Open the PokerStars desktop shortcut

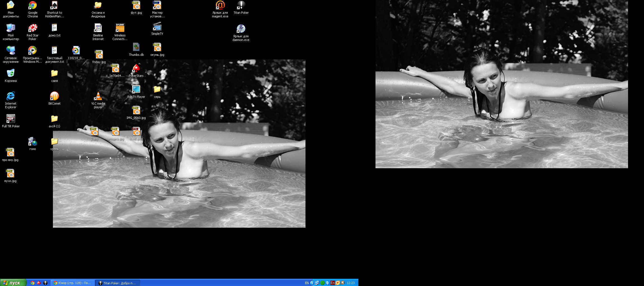click(136, 69)
